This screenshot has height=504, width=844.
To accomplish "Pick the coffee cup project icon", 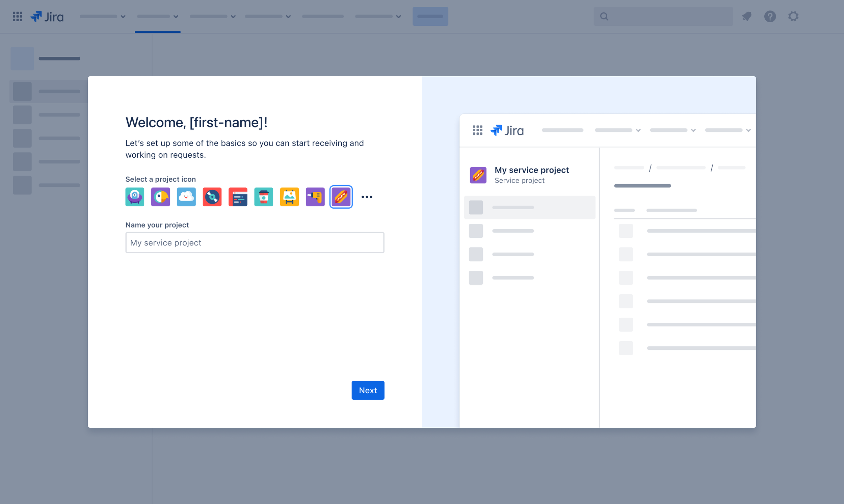I will point(264,197).
